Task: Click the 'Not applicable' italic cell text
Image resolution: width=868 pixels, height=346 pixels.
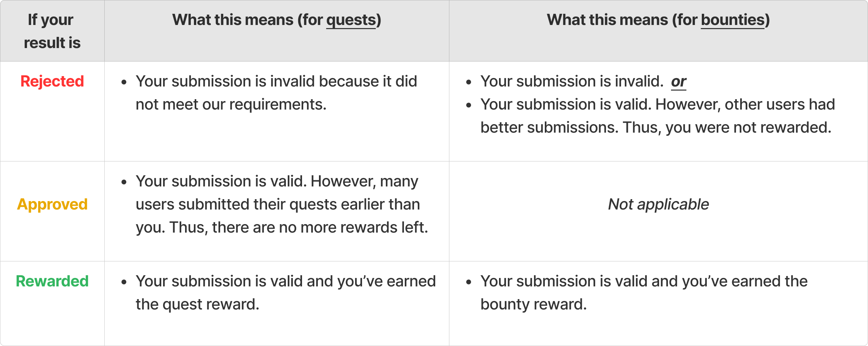Action: coord(658,205)
